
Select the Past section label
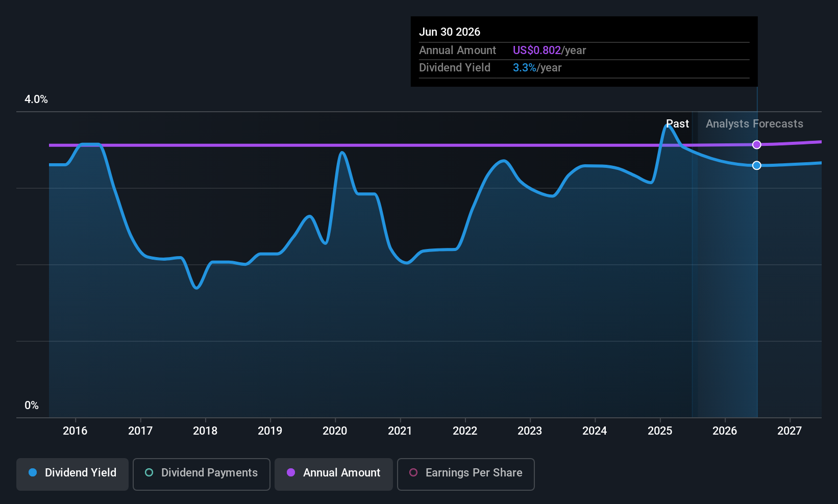[x=678, y=123]
